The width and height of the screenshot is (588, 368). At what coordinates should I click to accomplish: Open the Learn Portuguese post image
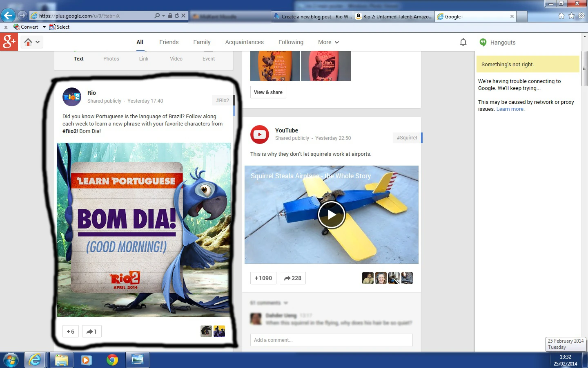click(x=144, y=229)
